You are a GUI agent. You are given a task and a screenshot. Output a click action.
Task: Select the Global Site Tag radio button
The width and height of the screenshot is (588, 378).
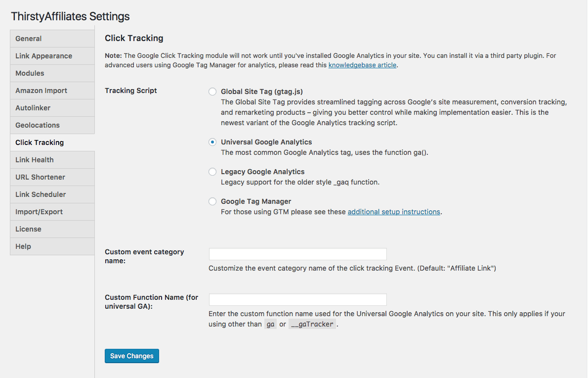pos(212,92)
